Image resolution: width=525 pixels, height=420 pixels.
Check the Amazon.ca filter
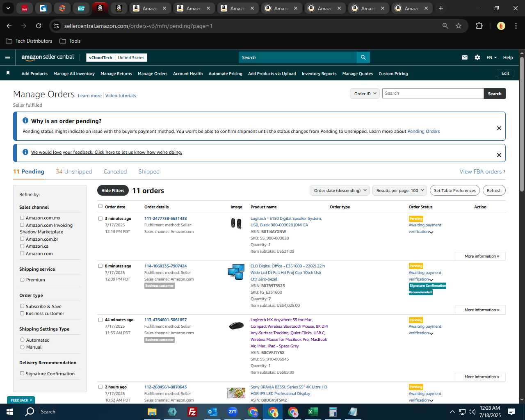pos(22,246)
